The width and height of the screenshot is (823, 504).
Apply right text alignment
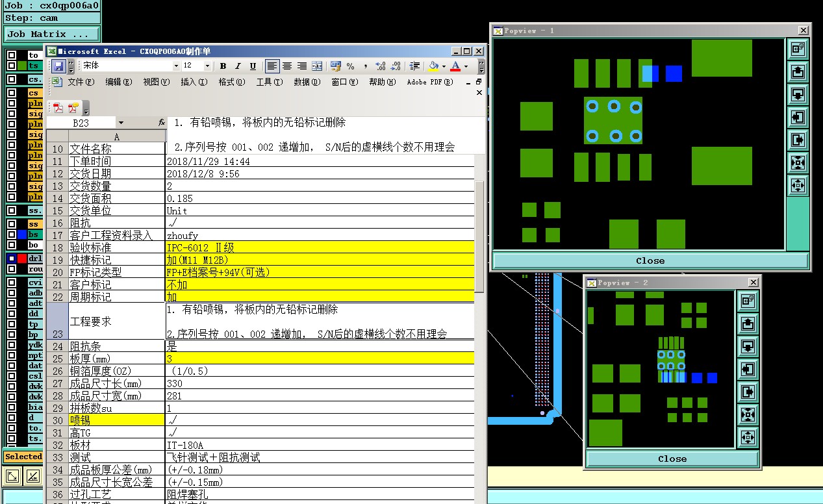(302, 66)
